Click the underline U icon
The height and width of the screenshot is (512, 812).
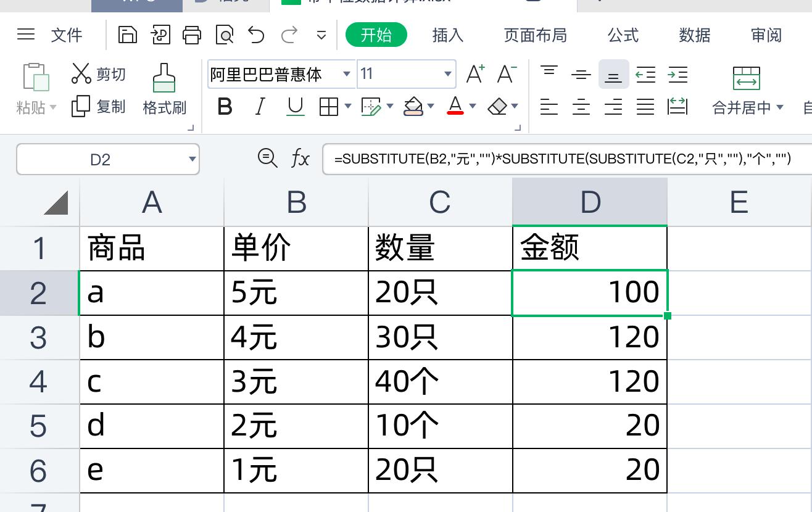295,106
